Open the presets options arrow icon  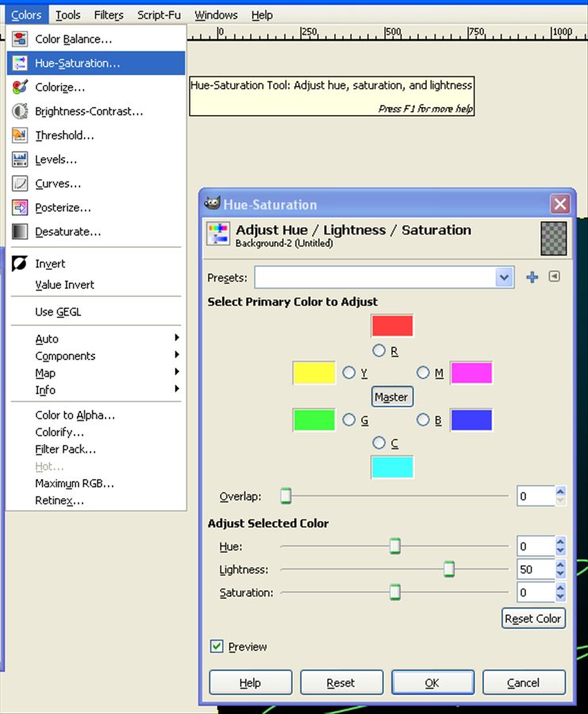coord(554,276)
